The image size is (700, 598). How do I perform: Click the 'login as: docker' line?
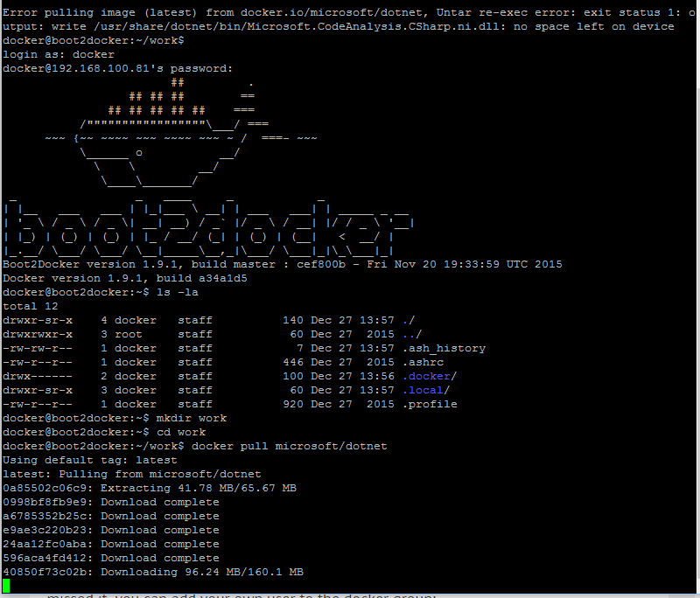click(x=59, y=54)
